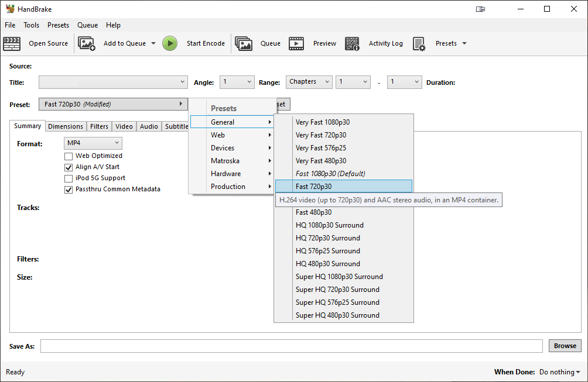This screenshot has height=382, width=588.
Task: Open the File menu
Action: [x=10, y=25]
